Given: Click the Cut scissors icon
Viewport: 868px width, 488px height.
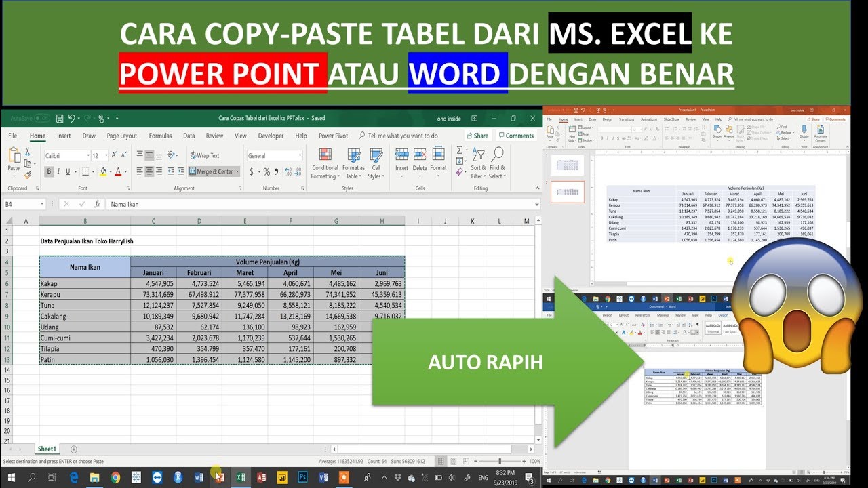Looking at the screenshot, I should click(28, 152).
